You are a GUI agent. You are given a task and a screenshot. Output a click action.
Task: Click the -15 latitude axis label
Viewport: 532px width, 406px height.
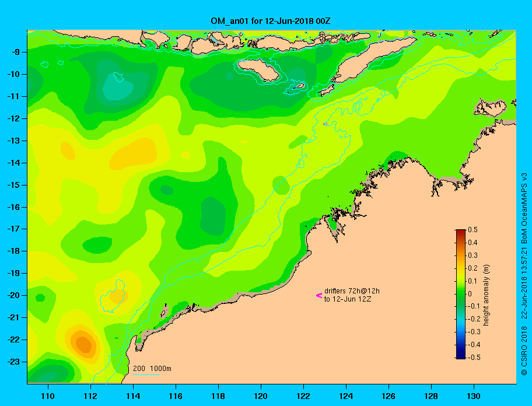coord(13,185)
